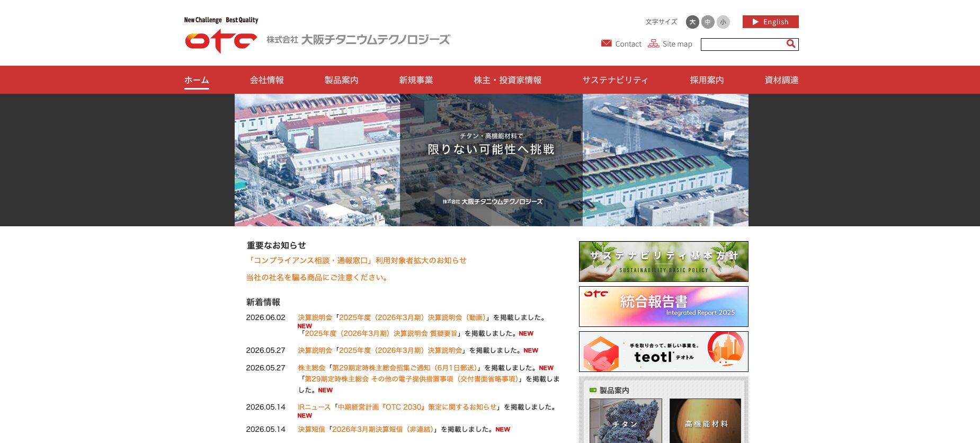Open the 製品案内 menu item
The image size is (980, 443).
(341, 80)
